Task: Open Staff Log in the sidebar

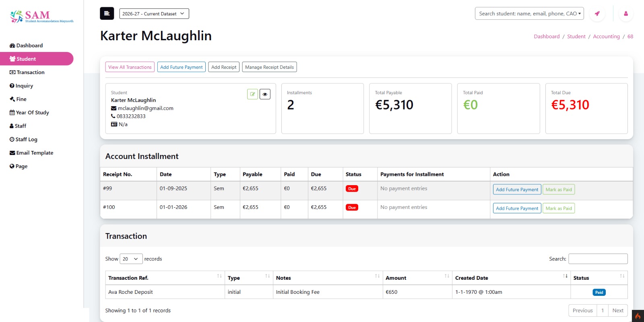Action: point(23,139)
